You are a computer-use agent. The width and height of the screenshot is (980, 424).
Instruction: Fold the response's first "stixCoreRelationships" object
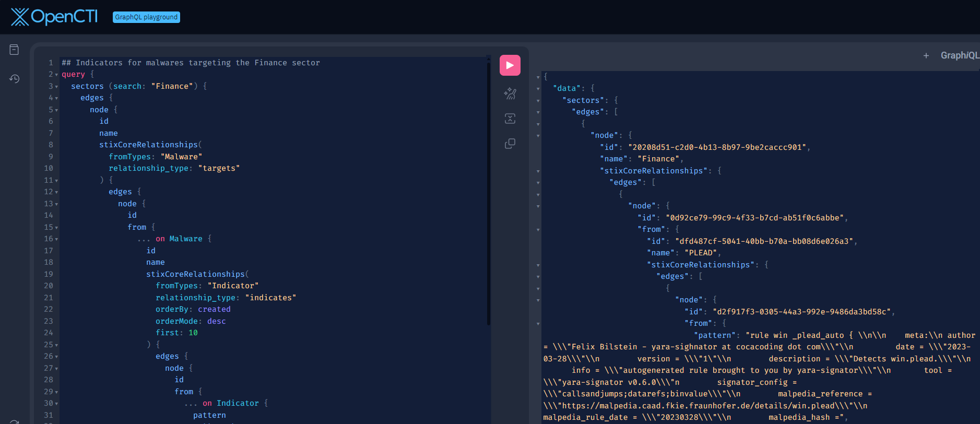point(538,171)
